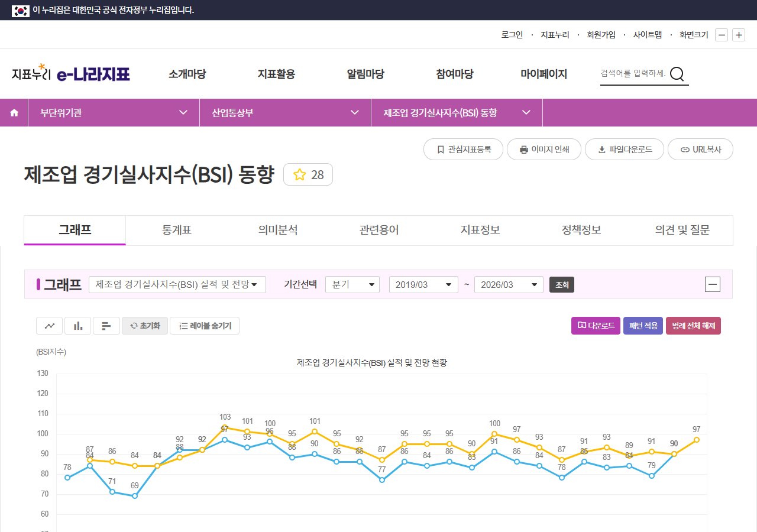Image resolution: width=757 pixels, height=532 pixels.
Task: Open the end date 2026/03 dropdown
Action: tap(509, 285)
